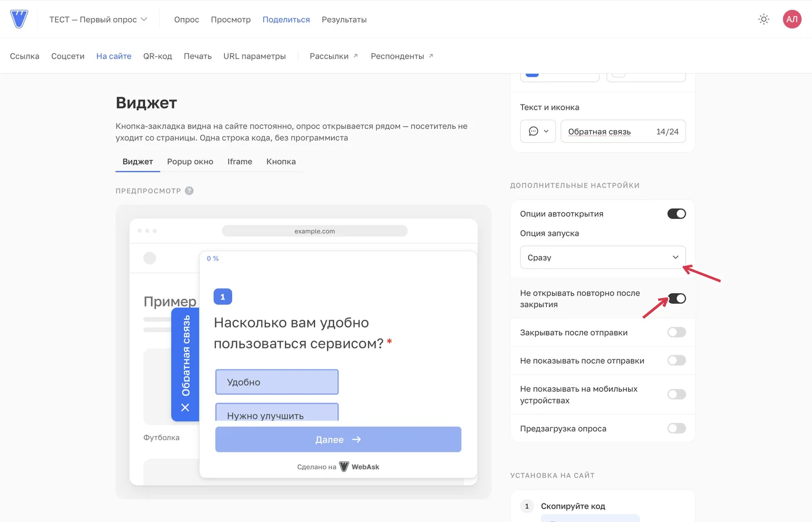Screen dimensions: 812x522
Task: Select the Виджет embed type tab
Action: (x=138, y=161)
